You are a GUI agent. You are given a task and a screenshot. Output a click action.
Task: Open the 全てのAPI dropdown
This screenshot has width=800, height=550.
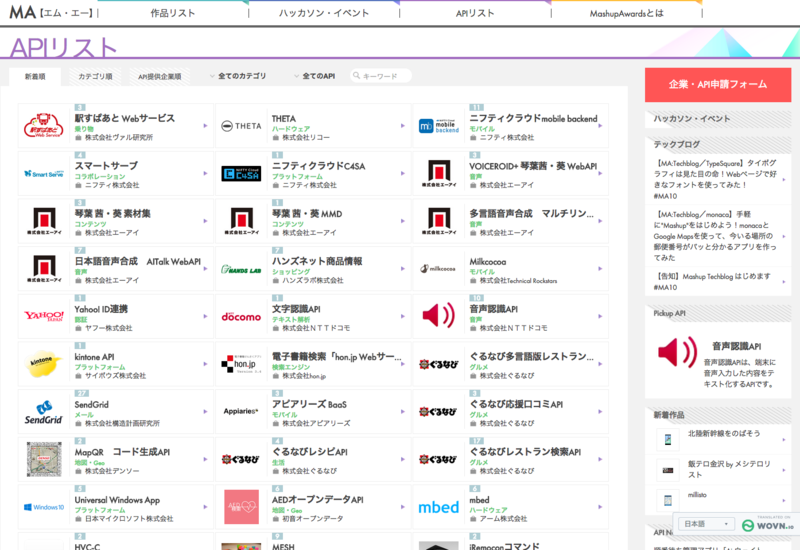coord(315,76)
